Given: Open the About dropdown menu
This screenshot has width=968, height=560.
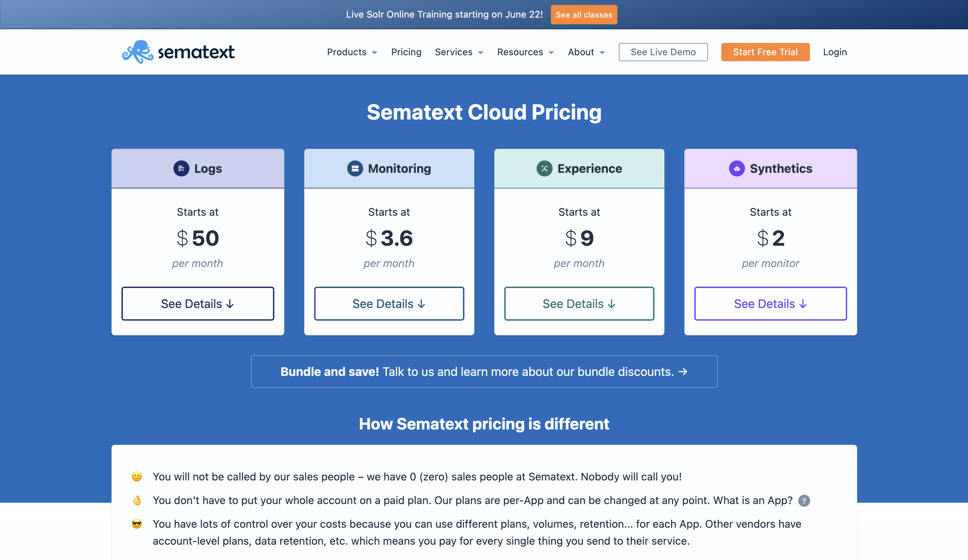Looking at the screenshot, I should pos(586,52).
